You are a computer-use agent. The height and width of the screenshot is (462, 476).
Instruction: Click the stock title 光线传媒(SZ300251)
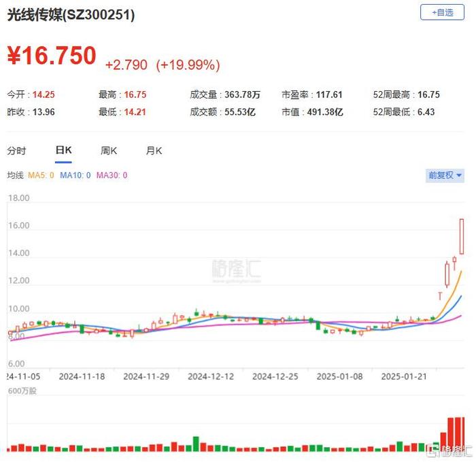click(x=71, y=14)
